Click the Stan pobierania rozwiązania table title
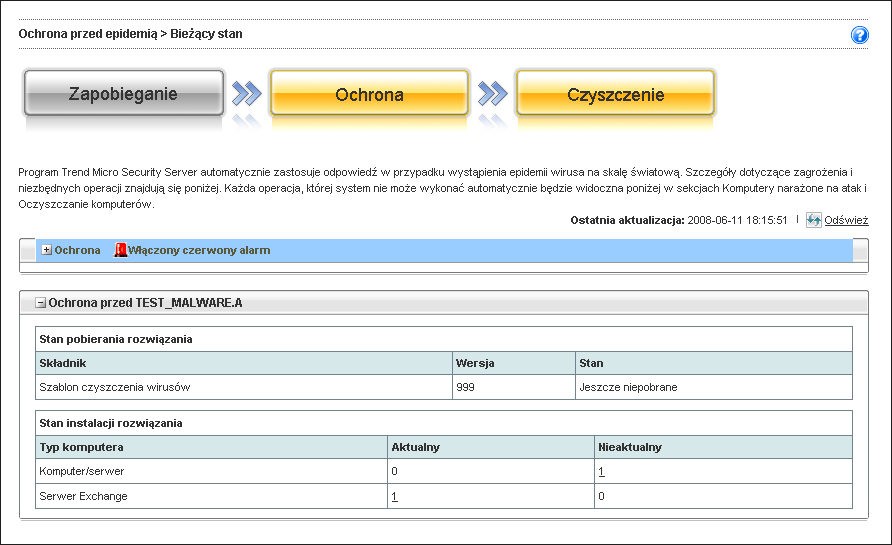Screen dimensions: 892x545 pyautogui.click(x=115, y=339)
